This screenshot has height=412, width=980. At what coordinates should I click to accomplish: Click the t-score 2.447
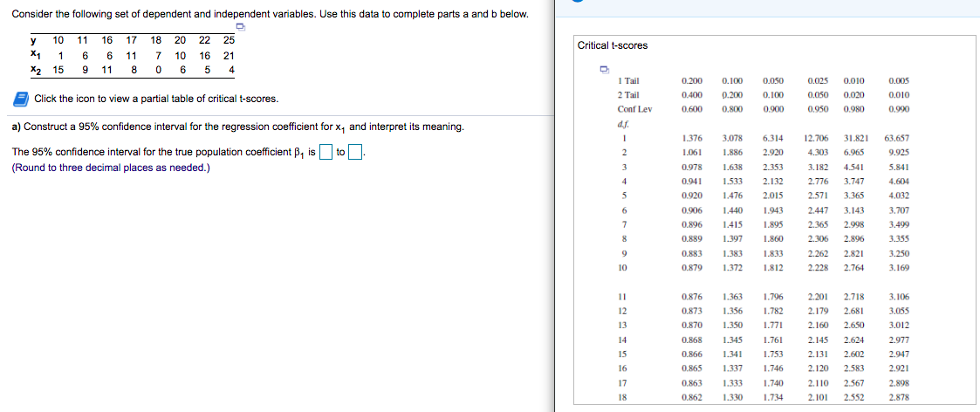tap(819, 209)
